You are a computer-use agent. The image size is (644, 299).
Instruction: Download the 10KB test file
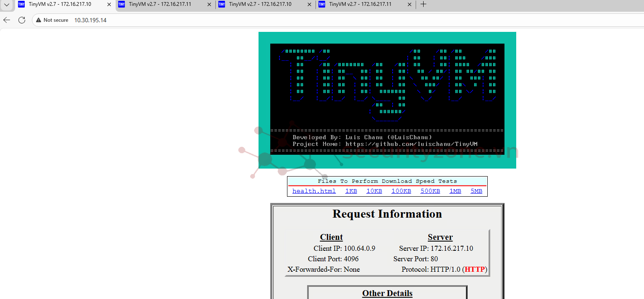click(x=374, y=191)
